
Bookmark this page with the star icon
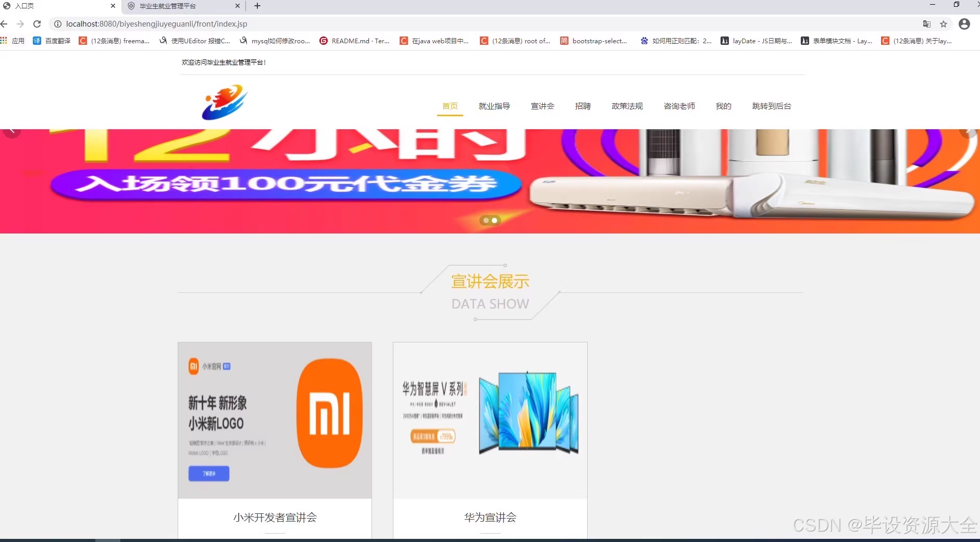pos(944,24)
